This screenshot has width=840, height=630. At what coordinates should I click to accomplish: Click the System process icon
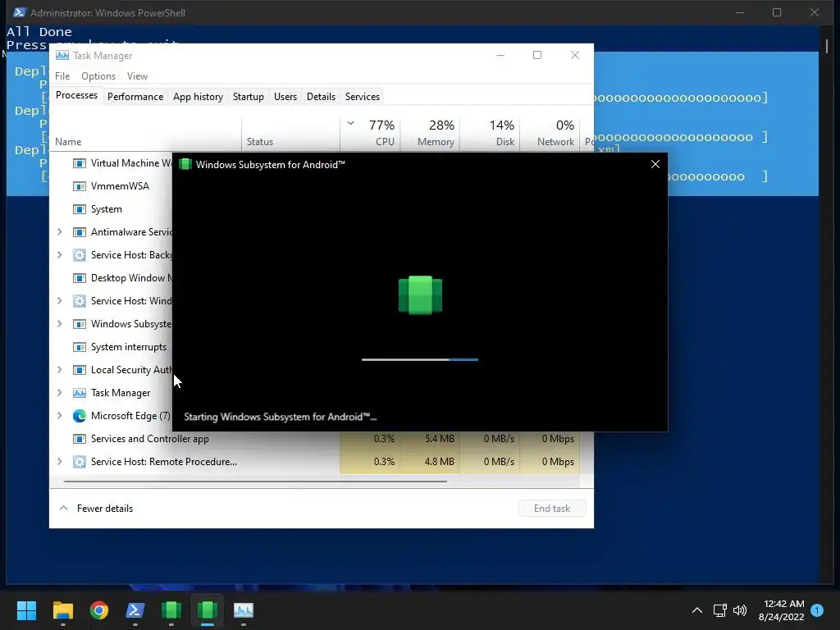coord(80,209)
